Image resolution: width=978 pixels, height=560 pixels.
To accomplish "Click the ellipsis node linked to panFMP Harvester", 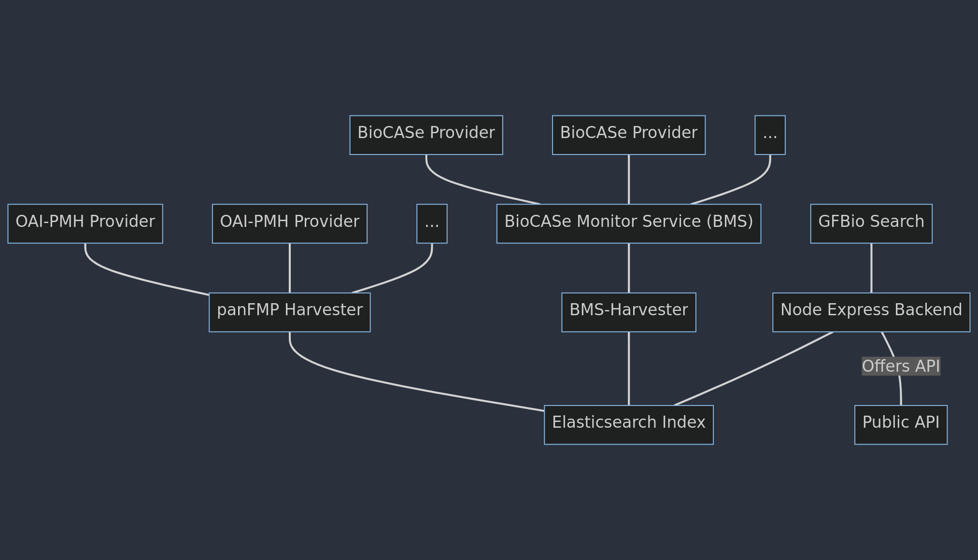I will pyautogui.click(x=432, y=224).
